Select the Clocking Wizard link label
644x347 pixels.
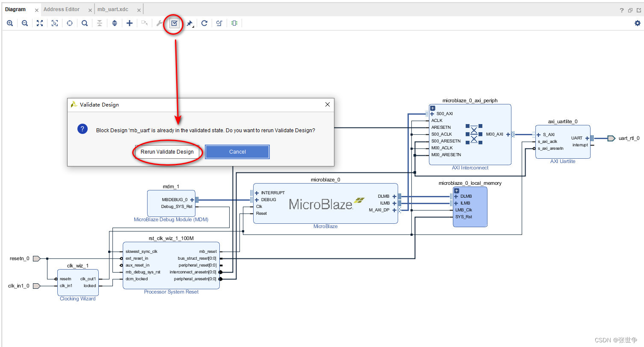78,299
